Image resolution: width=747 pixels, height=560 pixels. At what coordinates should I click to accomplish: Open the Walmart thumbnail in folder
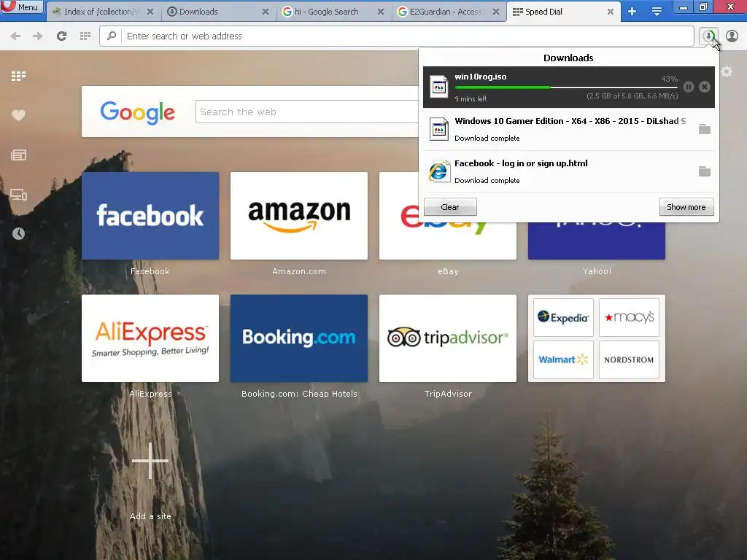point(563,359)
